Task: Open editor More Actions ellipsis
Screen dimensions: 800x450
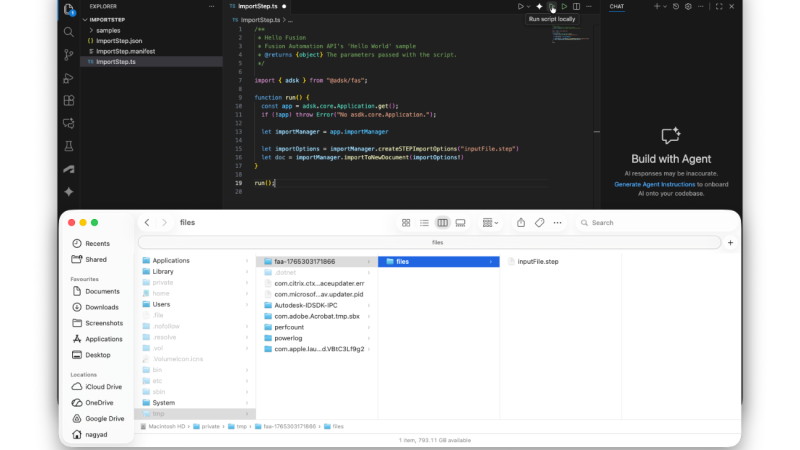Action: [589, 6]
